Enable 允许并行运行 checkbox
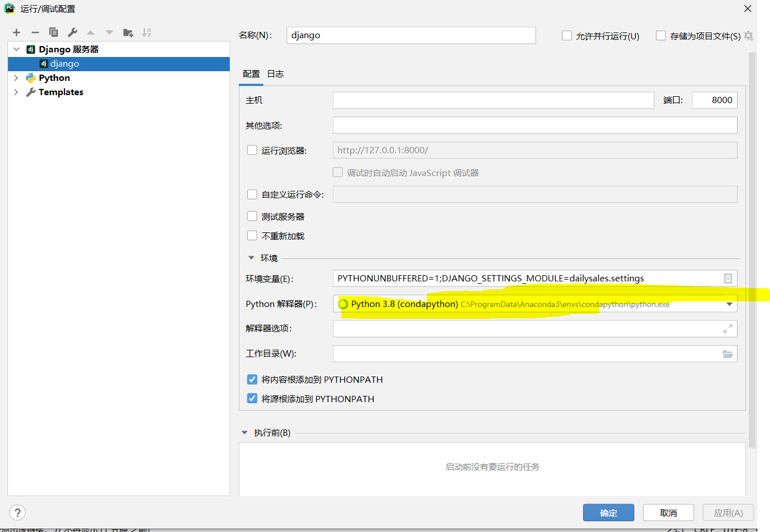The height and width of the screenshot is (532, 770). pos(567,36)
